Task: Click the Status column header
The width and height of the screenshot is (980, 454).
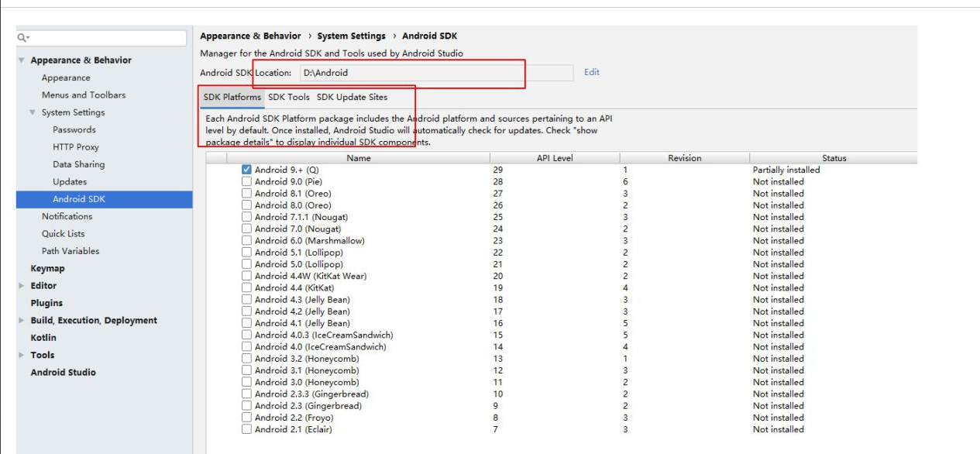Action: (x=834, y=158)
